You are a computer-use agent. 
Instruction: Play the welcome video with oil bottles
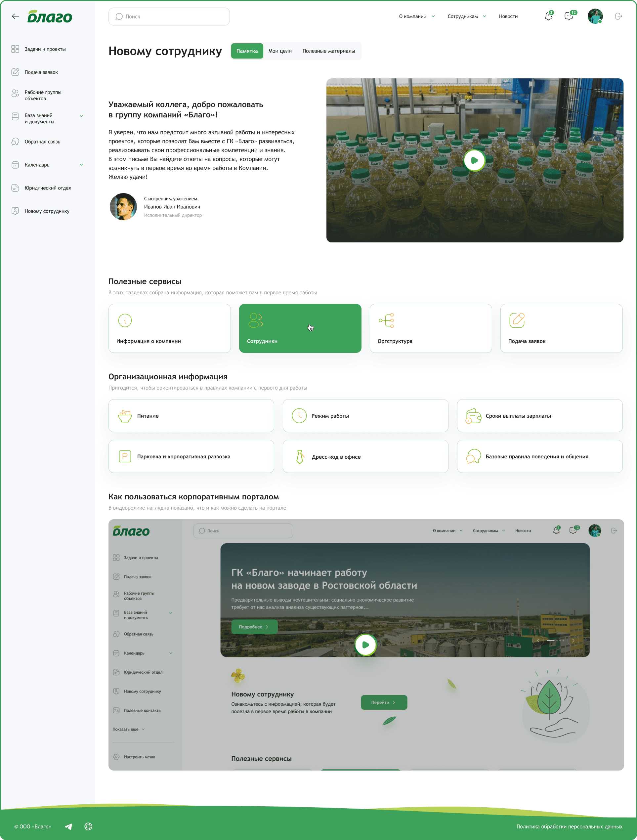[x=474, y=160]
